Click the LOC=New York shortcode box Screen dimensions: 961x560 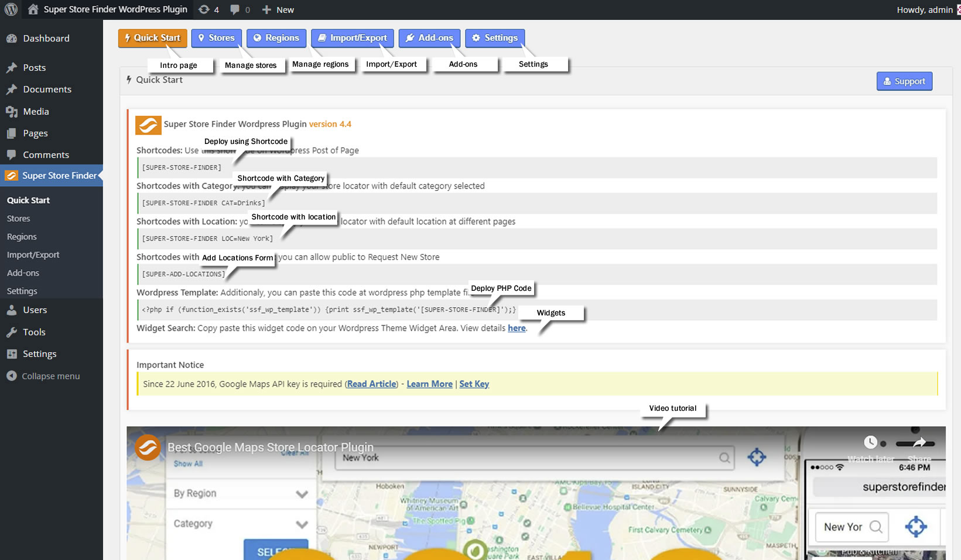coord(536,239)
